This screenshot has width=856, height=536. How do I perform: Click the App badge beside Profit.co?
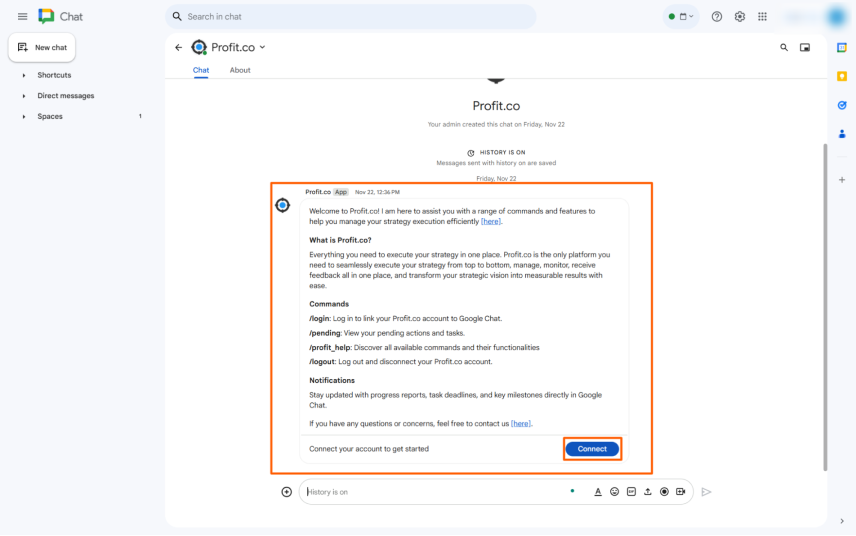(x=341, y=192)
